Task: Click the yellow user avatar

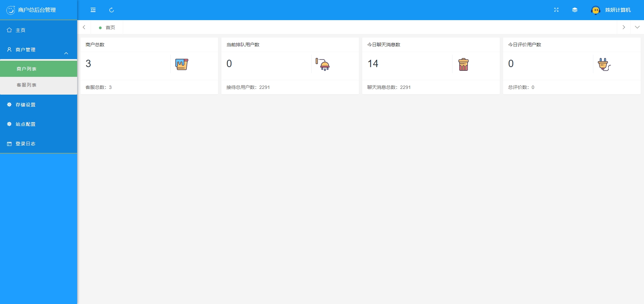Action: (596, 10)
